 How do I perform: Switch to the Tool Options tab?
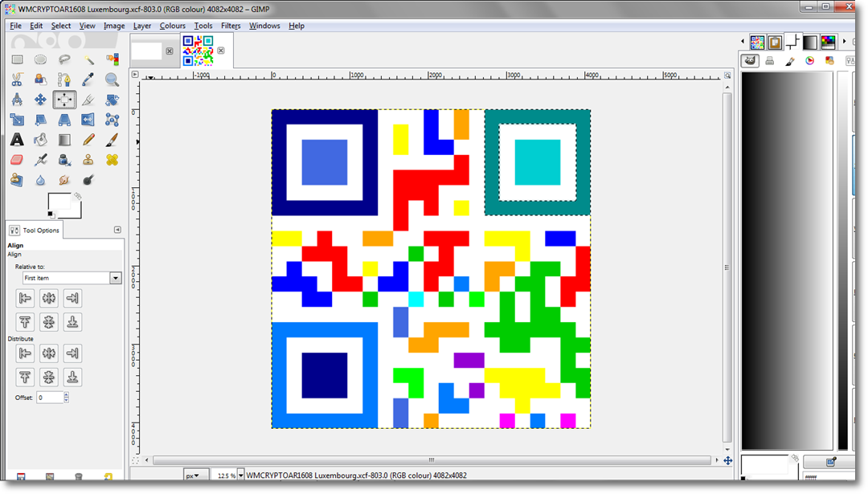pyautogui.click(x=35, y=230)
